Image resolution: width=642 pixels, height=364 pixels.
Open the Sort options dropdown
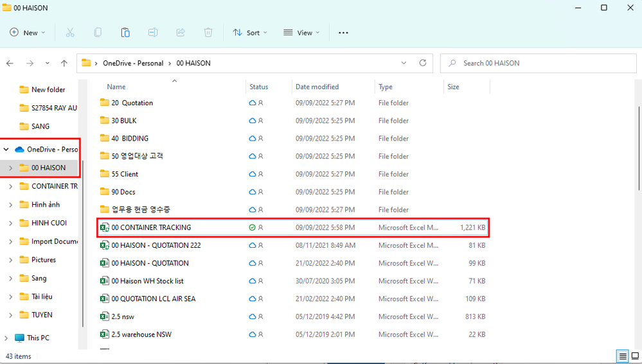click(250, 32)
